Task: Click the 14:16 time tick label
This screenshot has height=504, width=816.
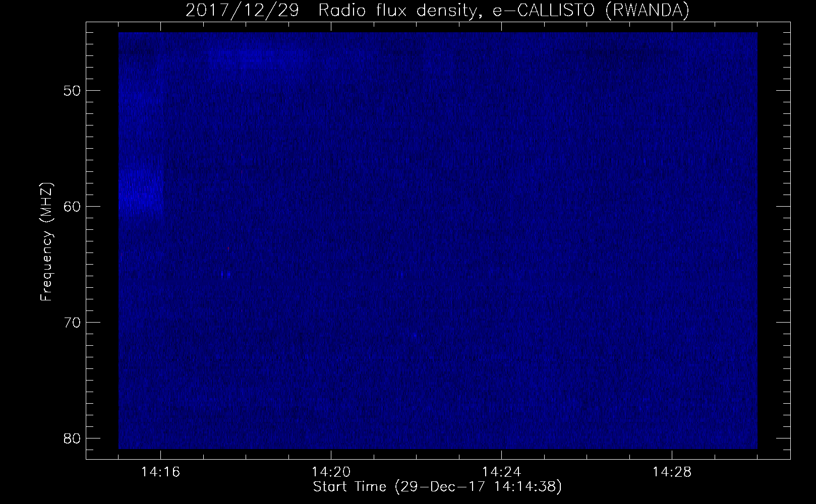Action: 161,472
